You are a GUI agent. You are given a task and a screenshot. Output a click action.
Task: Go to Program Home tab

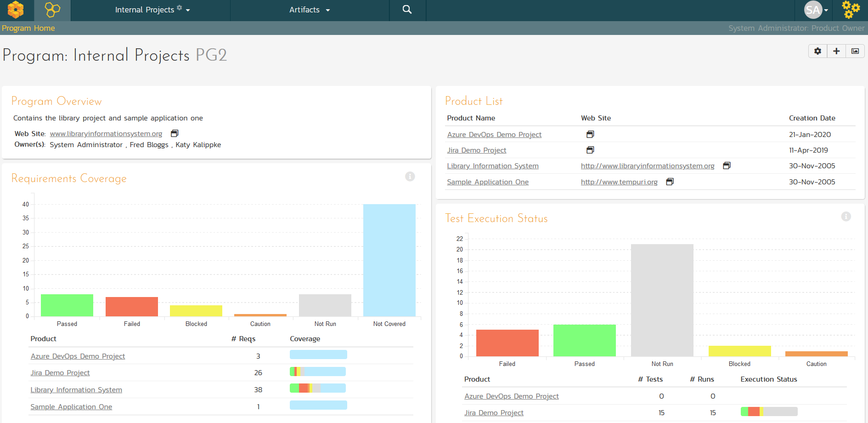(28, 28)
